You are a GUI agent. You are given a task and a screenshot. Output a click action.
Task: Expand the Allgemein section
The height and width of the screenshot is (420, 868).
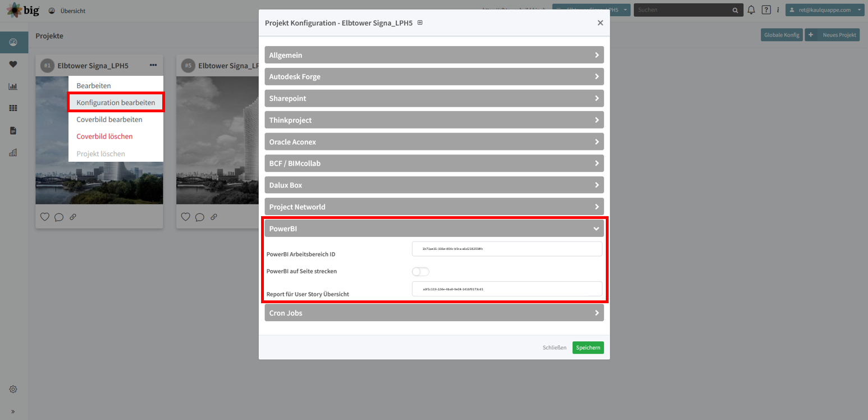tap(434, 55)
